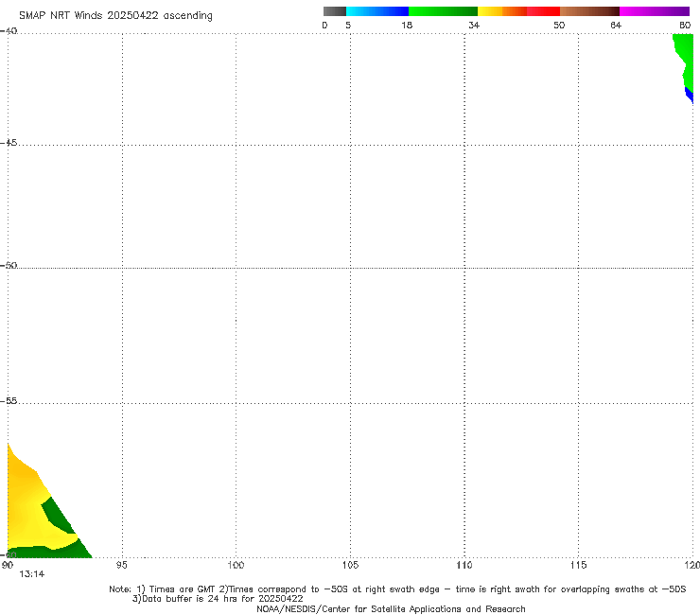Click the latitude label '-45'

9,143
